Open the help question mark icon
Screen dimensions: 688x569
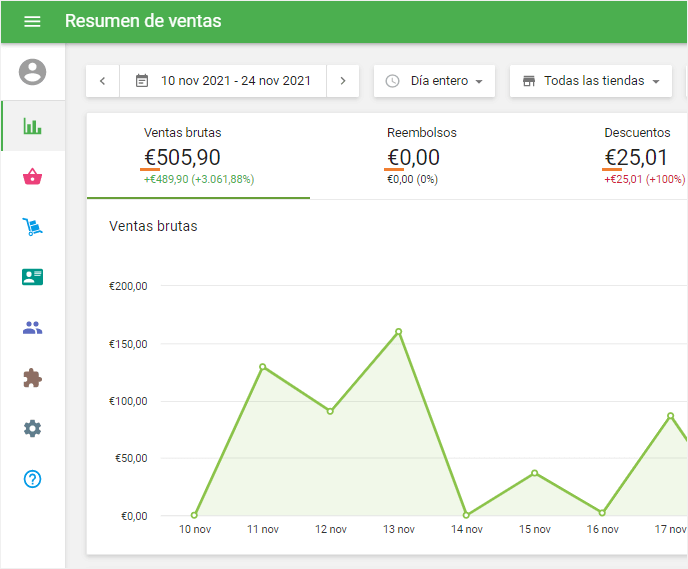[x=33, y=479]
